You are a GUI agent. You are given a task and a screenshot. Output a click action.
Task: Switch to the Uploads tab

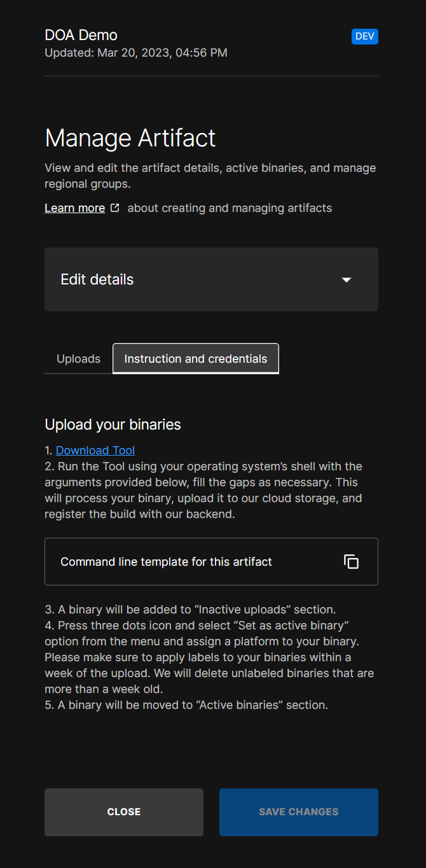point(78,358)
